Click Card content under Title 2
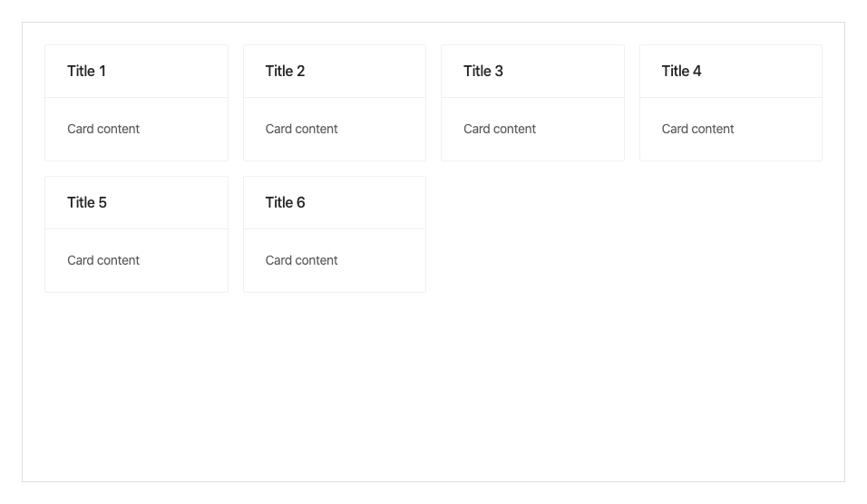The width and height of the screenshot is (867, 504). click(301, 129)
